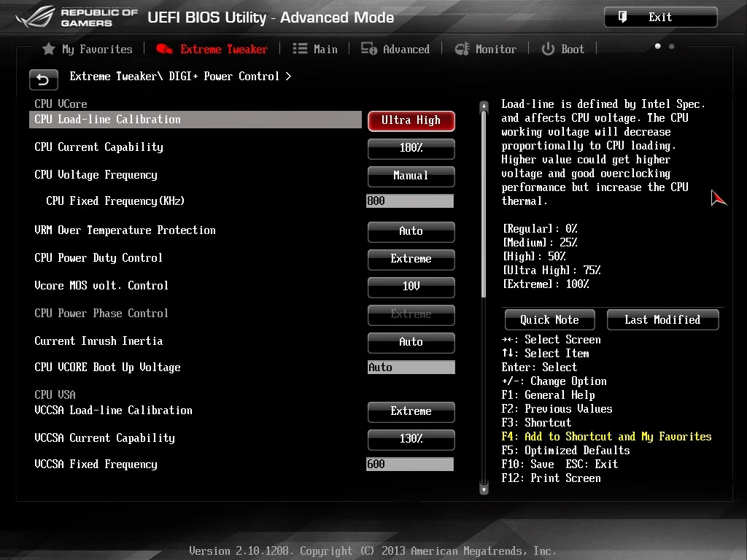Viewport: 747px width, 560px height.
Task: Click the Advanced info icon
Action: pos(368,49)
